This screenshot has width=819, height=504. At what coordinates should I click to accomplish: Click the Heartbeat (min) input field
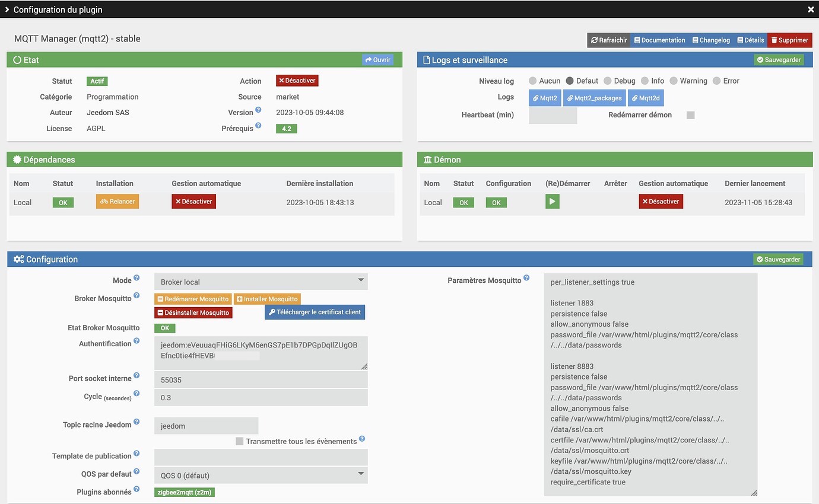coord(553,115)
